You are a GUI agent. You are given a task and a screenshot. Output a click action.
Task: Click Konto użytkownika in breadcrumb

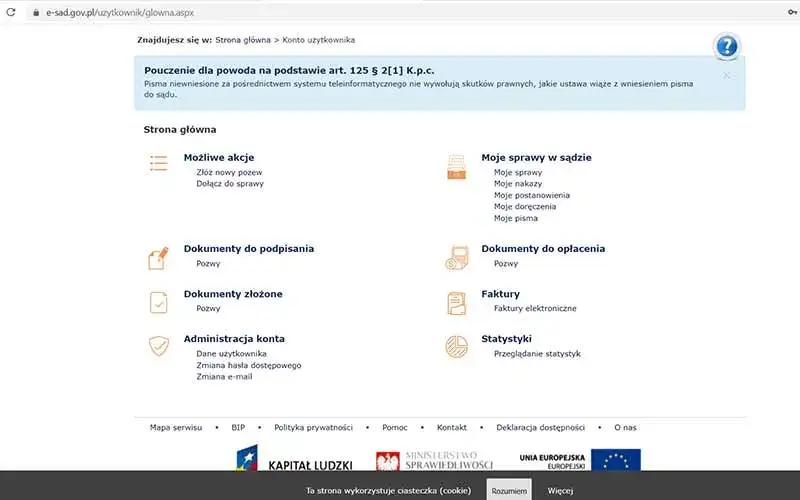click(318, 40)
